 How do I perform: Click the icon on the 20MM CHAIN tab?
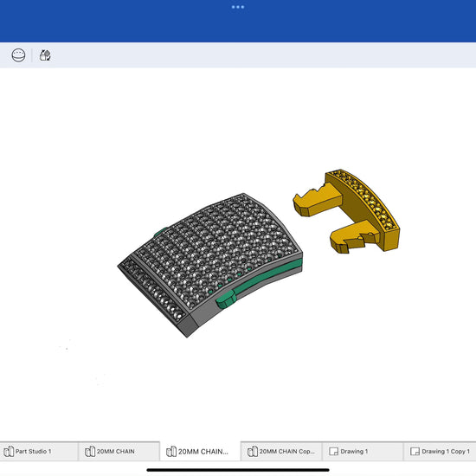pos(90,452)
